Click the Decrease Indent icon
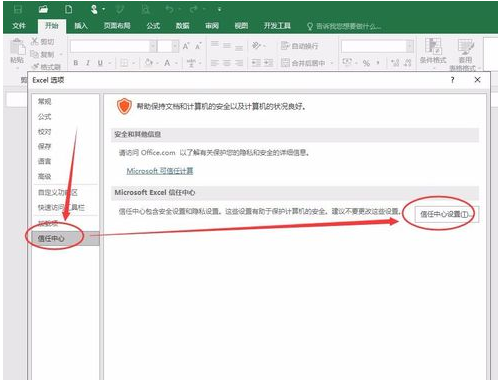 pyautogui.click(x=256, y=63)
